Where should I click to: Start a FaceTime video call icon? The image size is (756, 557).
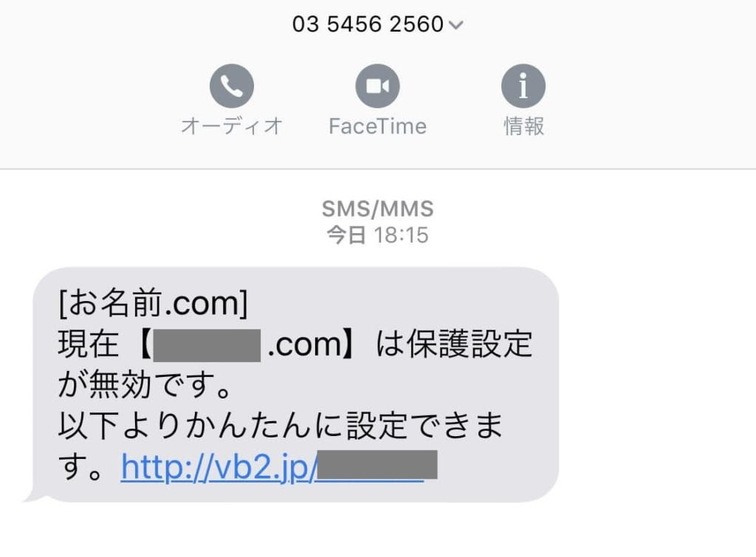[x=377, y=86]
